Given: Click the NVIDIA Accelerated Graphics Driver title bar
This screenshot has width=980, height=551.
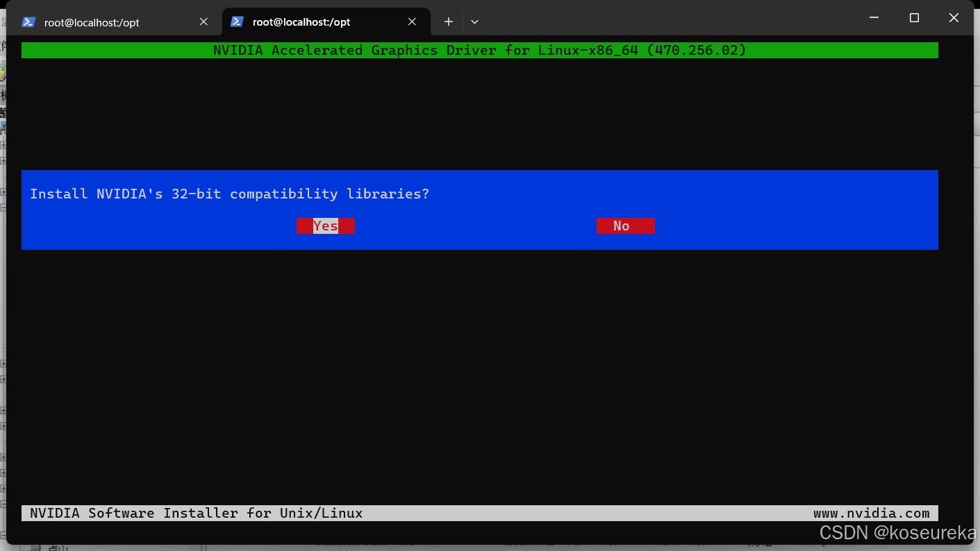Looking at the screenshot, I should click(480, 50).
